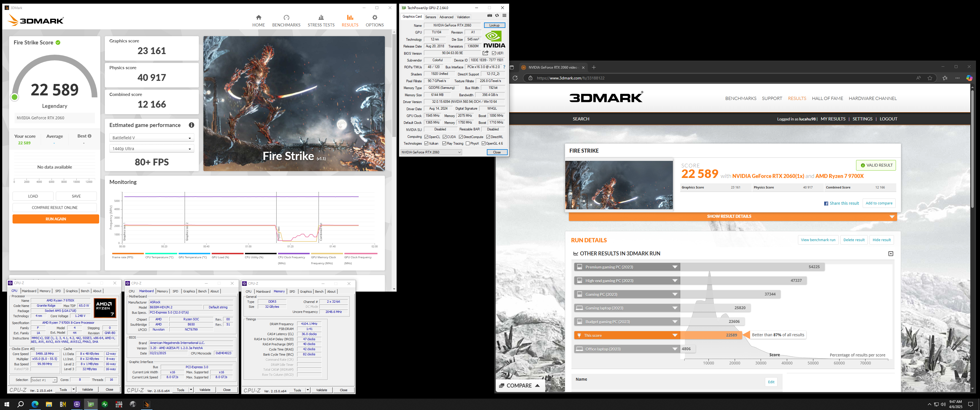Viewport: 980px width, 410px height.
Task: Open the BM benchmark icon in the taskbar
Action: [63, 404]
